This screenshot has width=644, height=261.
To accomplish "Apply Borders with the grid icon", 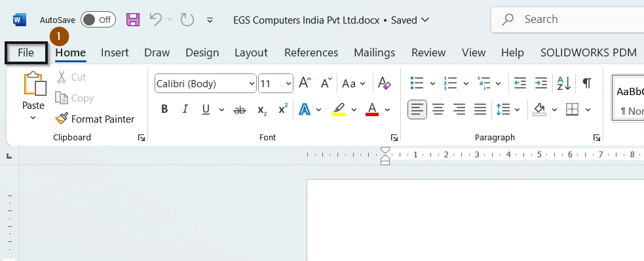I will click(572, 110).
